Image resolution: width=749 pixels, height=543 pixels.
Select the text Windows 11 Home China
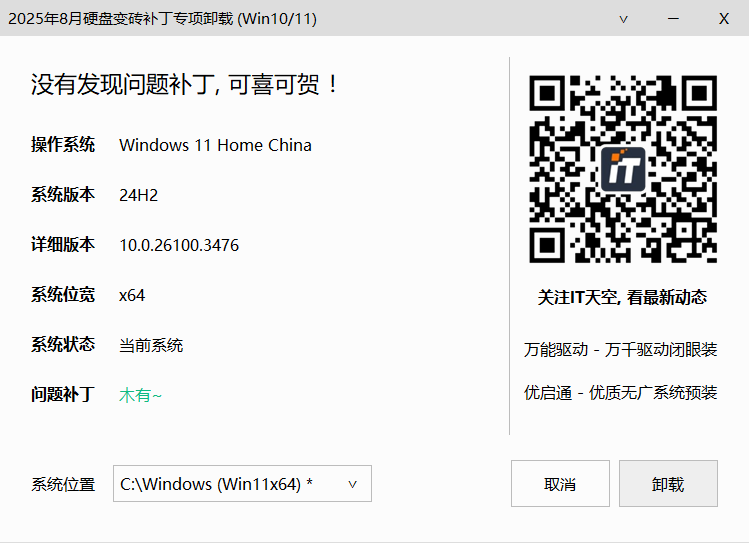(x=215, y=145)
